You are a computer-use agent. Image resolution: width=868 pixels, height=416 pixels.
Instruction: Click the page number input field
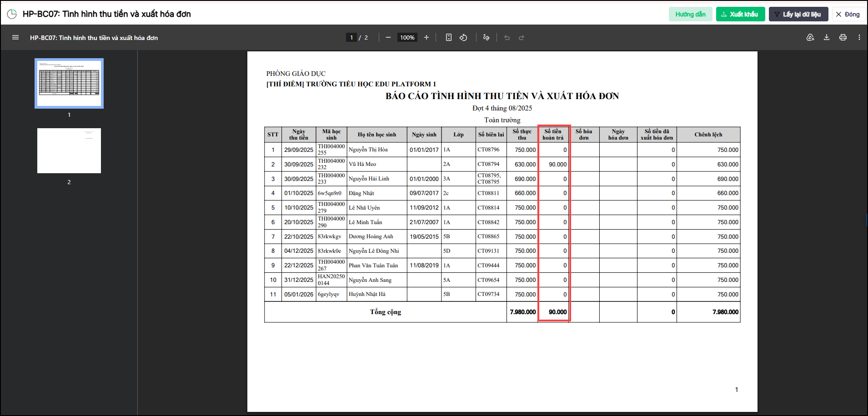[351, 37]
